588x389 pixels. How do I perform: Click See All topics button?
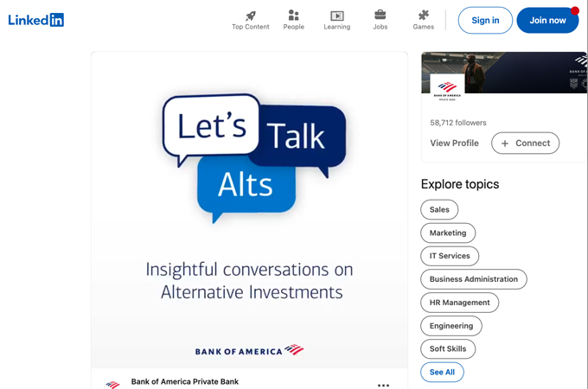pos(442,372)
